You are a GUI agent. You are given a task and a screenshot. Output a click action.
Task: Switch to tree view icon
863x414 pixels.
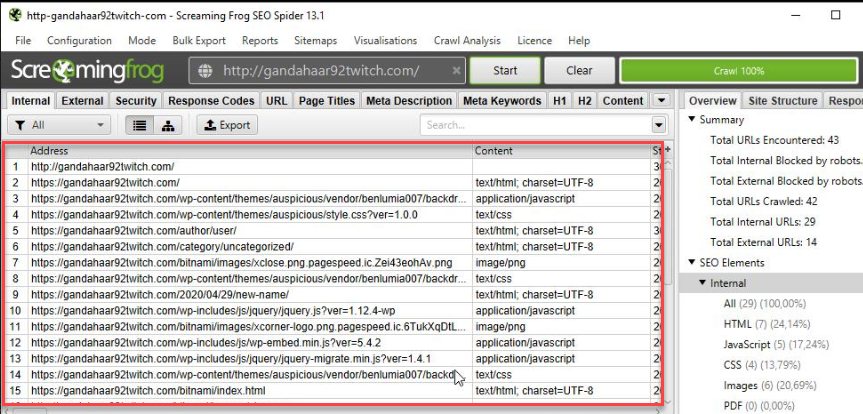[x=168, y=125]
